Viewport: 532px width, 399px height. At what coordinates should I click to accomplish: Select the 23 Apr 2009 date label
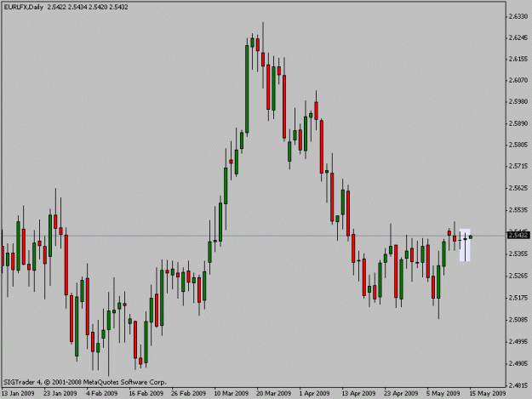click(401, 393)
